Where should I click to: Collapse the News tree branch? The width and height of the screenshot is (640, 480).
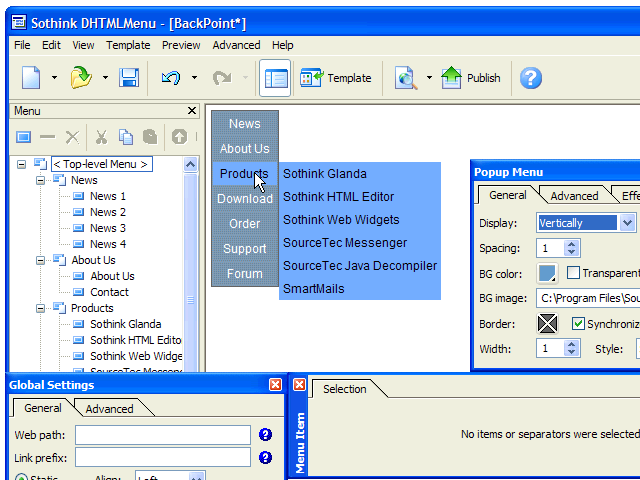pos(40,180)
